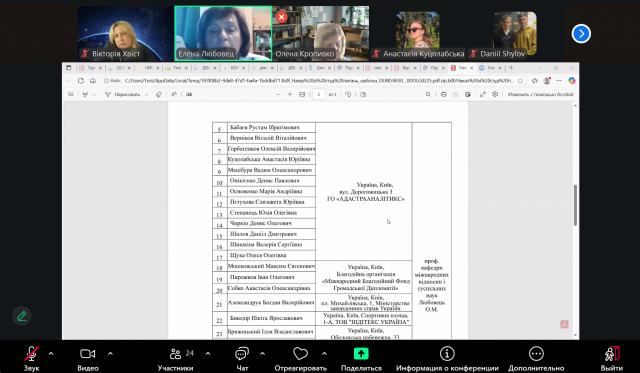Click the PDF page number field
Viewport: 640px width, 373px height.
(319, 94)
